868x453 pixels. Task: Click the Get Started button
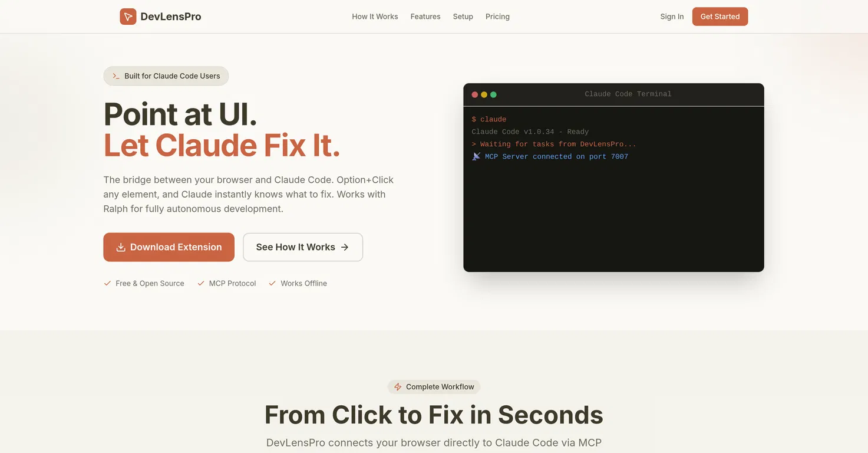coord(720,17)
